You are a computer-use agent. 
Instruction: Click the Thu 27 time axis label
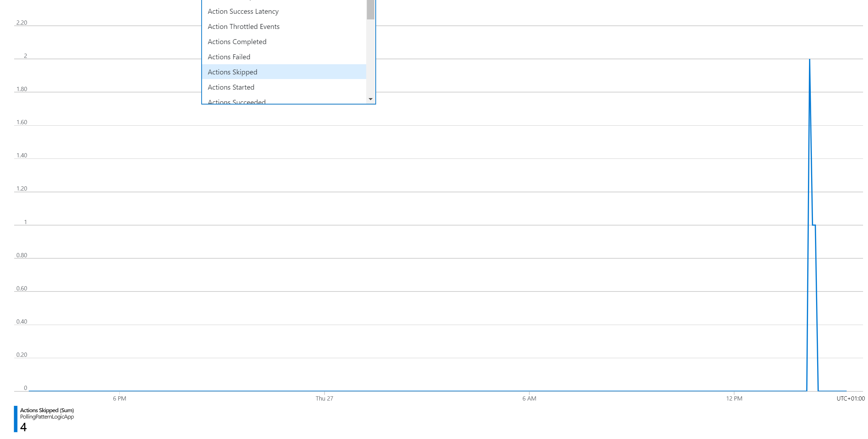tap(324, 398)
